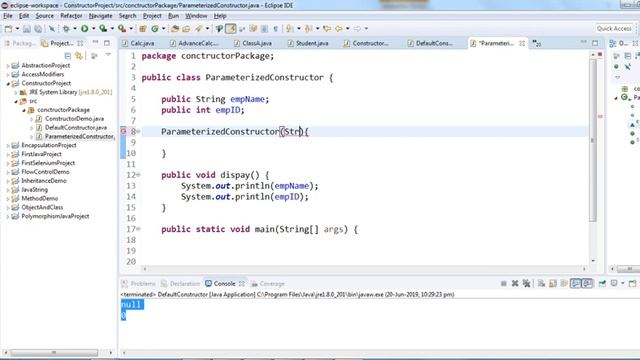Image resolution: width=640 pixels, height=360 pixels.
Task: Click the Save All toolbar icon
Action: point(38,29)
